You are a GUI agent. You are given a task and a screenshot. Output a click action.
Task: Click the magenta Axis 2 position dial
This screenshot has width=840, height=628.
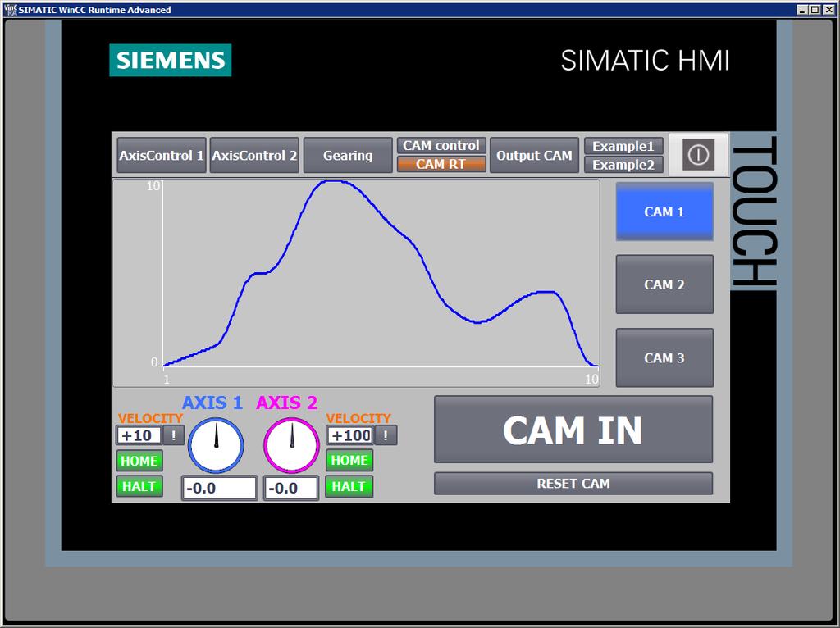(x=291, y=445)
